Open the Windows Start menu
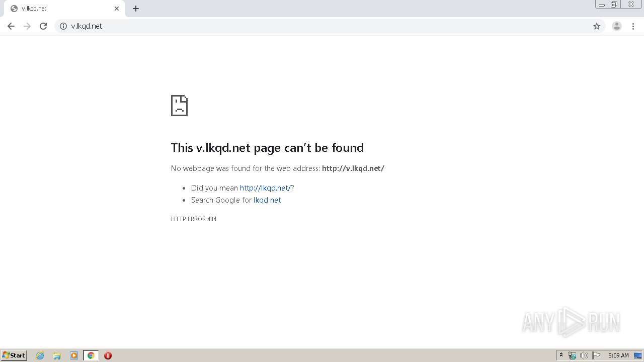 [x=14, y=355]
